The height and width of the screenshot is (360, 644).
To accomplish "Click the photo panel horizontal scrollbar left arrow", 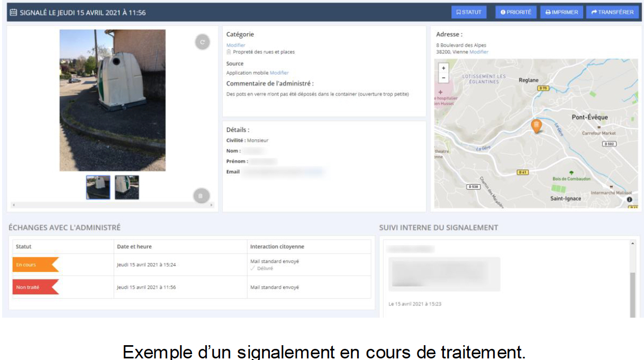I will 13,205.
